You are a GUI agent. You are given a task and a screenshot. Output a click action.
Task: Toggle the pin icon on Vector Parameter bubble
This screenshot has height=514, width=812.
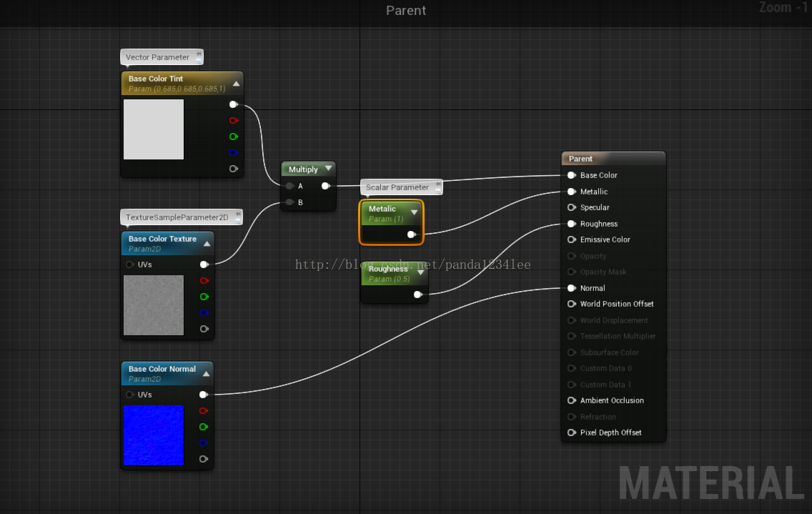199,54
